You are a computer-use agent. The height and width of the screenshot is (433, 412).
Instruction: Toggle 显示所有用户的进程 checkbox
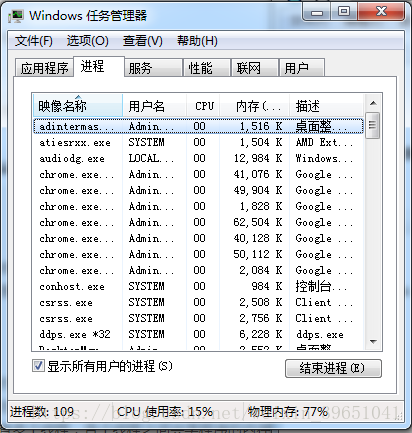38,366
